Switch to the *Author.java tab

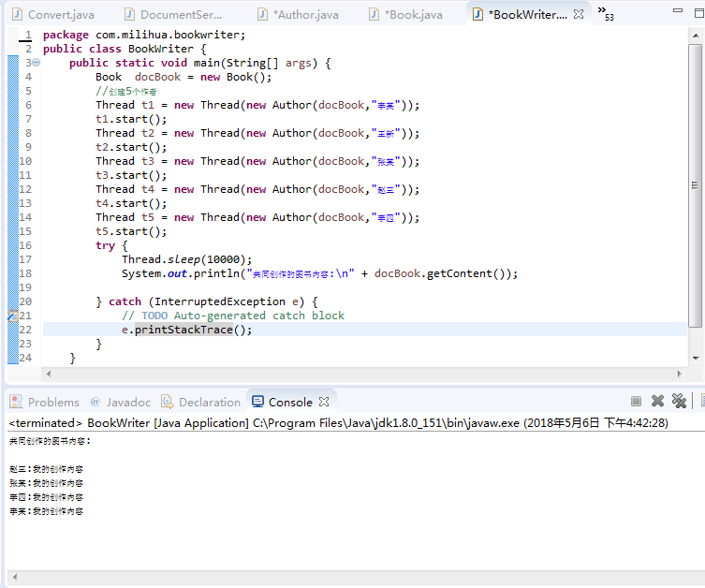tap(298, 15)
